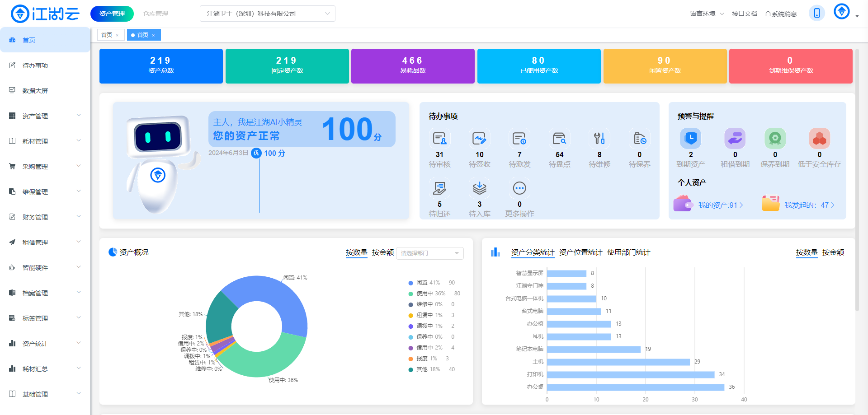Click the 低于安全库存 low stock icon

(x=820, y=138)
